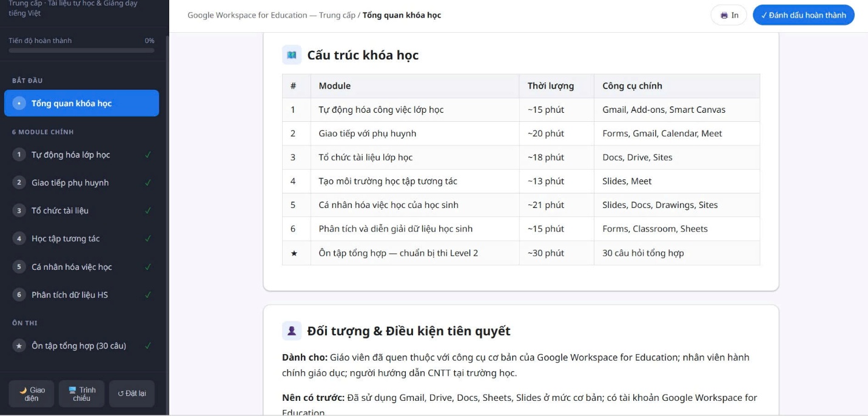Click the checkmark next to Học tập tương tác
This screenshot has height=416, width=868.
148,238
